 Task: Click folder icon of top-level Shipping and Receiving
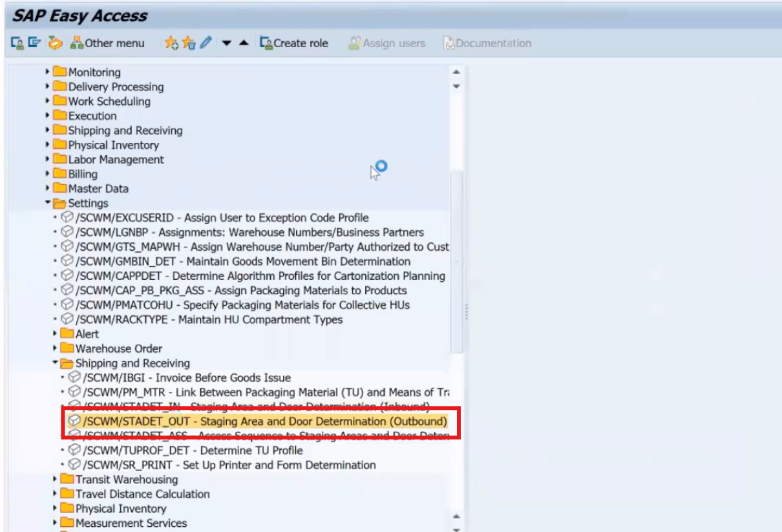(x=59, y=131)
